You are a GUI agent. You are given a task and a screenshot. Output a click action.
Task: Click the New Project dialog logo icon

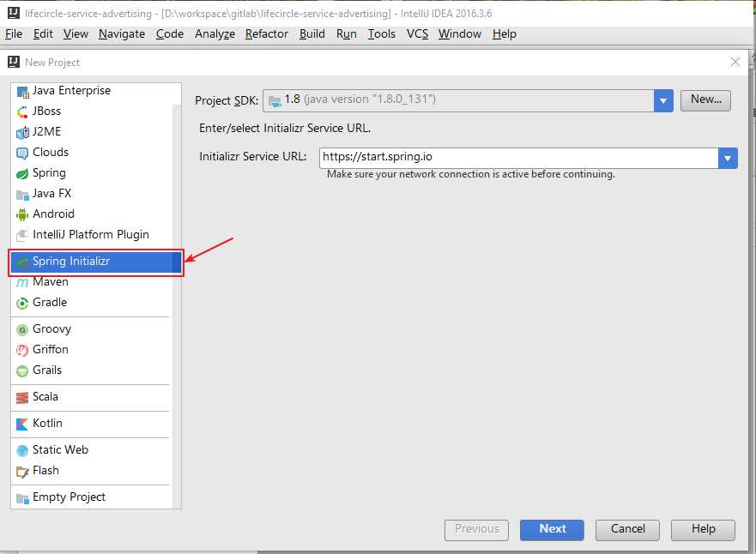pyautogui.click(x=14, y=62)
